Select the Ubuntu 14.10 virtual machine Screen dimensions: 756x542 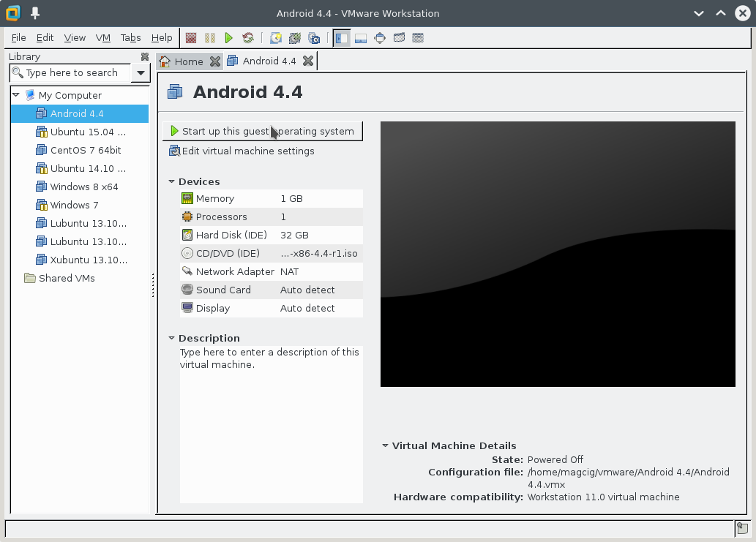80,169
